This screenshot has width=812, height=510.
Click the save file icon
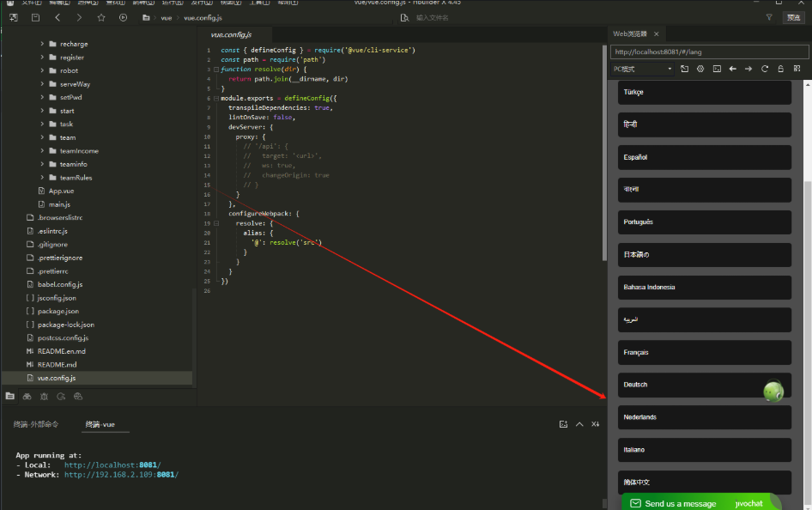tap(35, 18)
